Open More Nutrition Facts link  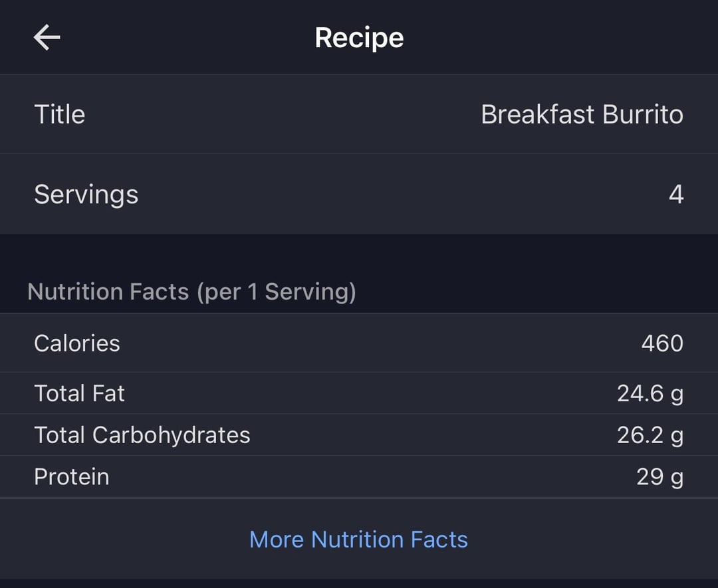(x=358, y=539)
